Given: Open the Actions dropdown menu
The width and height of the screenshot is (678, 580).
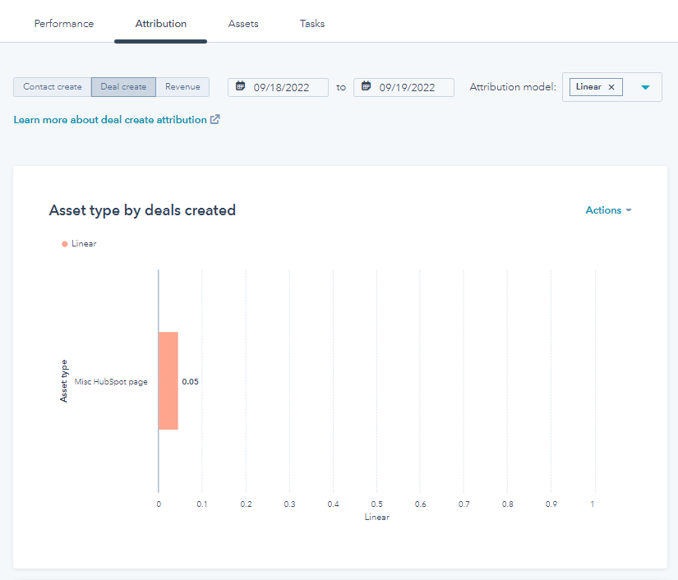Looking at the screenshot, I should tap(608, 210).
